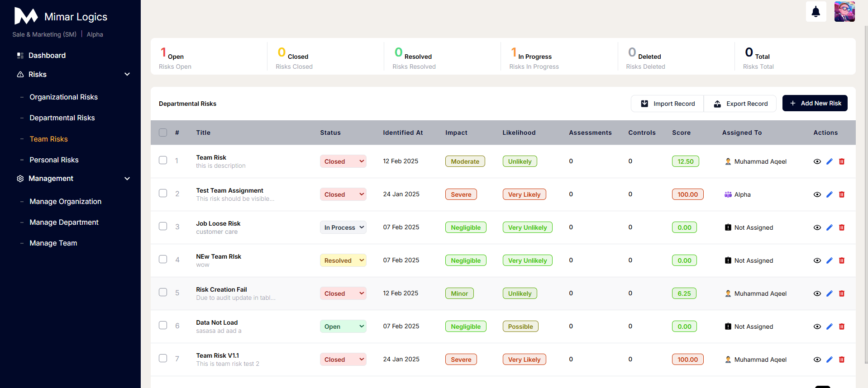
Task: Delete the NEw Team RIsk row
Action: click(x=841, y=260)
